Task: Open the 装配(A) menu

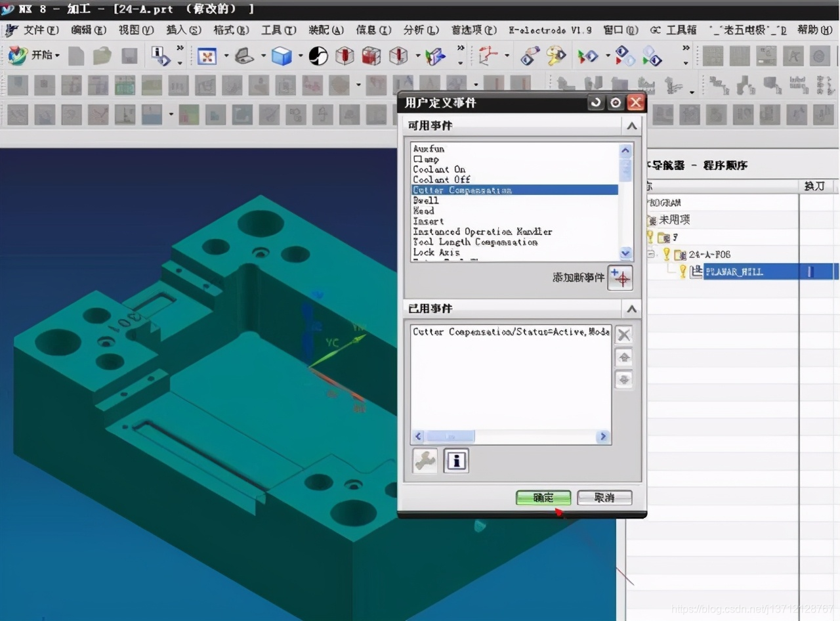Action: tap(326, 30)
